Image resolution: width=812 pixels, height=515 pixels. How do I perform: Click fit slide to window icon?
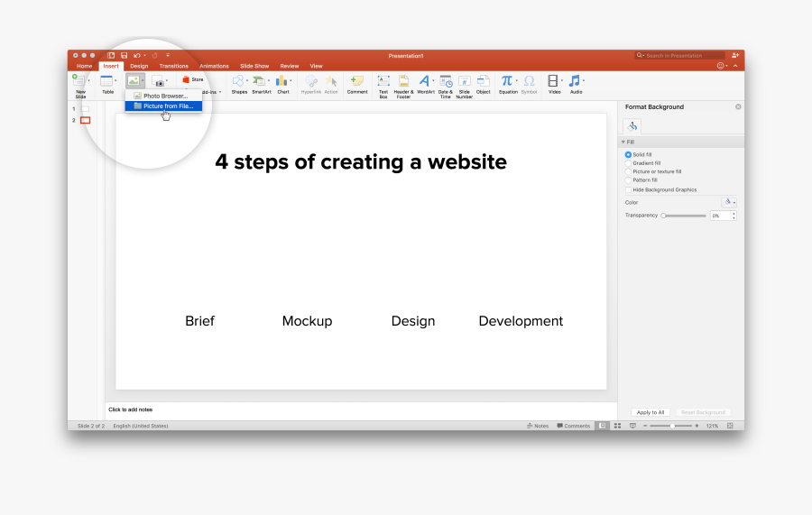(x=730, y=426)
